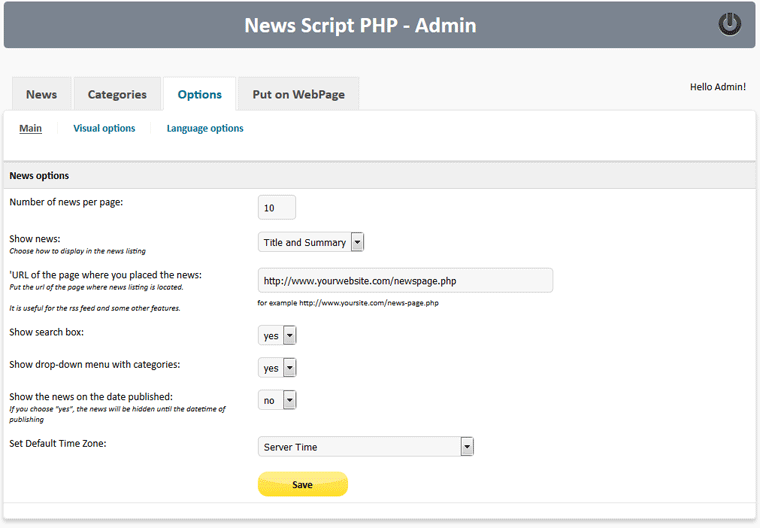Go to the Main options sub-link
The height and width of the screenshot is (528, 760).
(31, 128)
